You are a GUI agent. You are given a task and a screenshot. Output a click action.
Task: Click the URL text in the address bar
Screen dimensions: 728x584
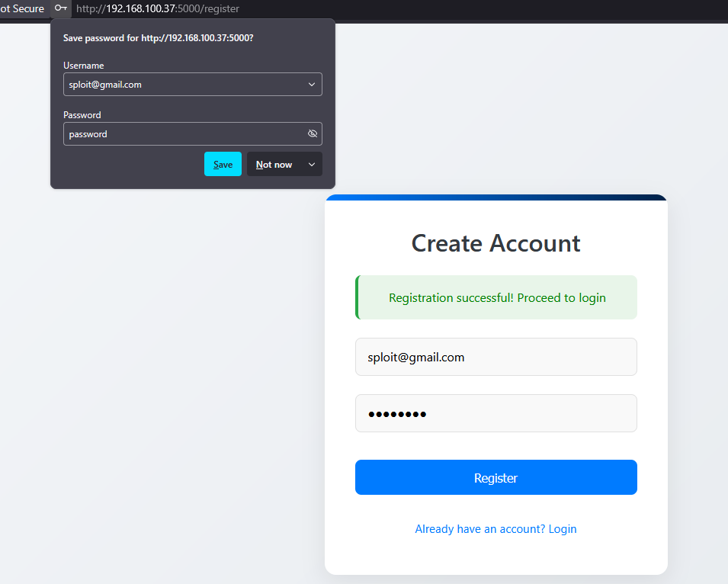[158, 8]
